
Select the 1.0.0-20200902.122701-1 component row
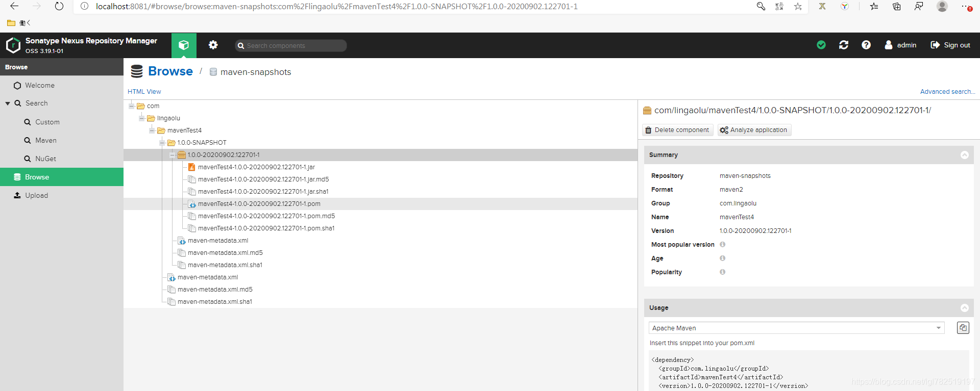coord(380,155)
